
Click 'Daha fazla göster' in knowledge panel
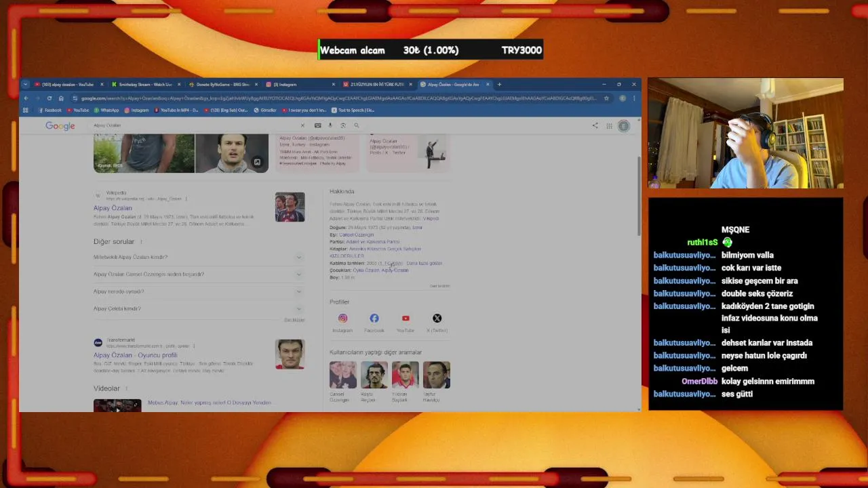coord(425,263)
